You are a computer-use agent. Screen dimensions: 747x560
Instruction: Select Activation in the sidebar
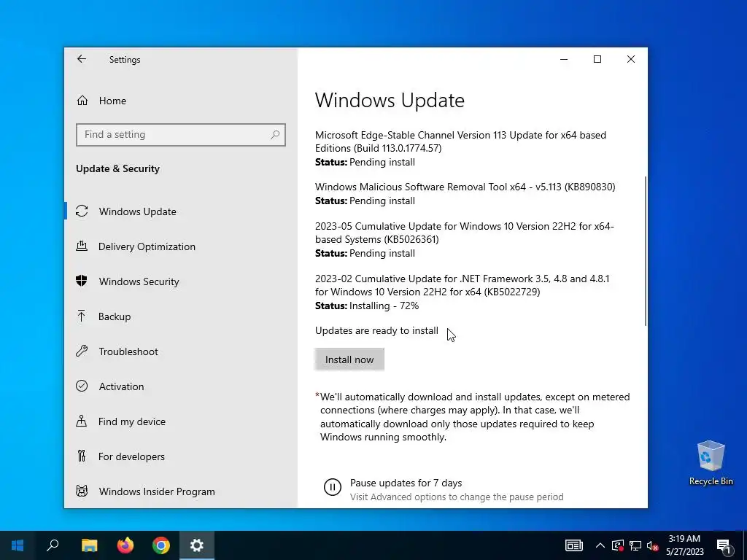181,386
